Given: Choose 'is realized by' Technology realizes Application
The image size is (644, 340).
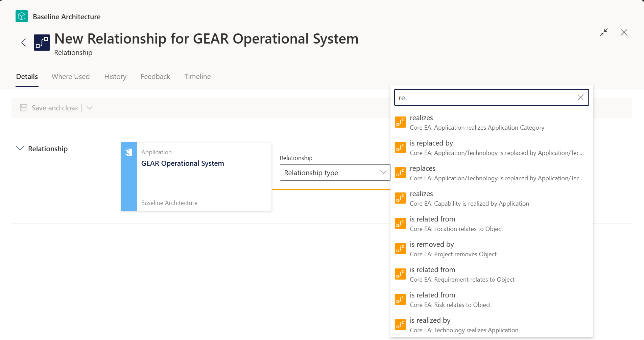Looking at the screenshot, I should point(492,325).
